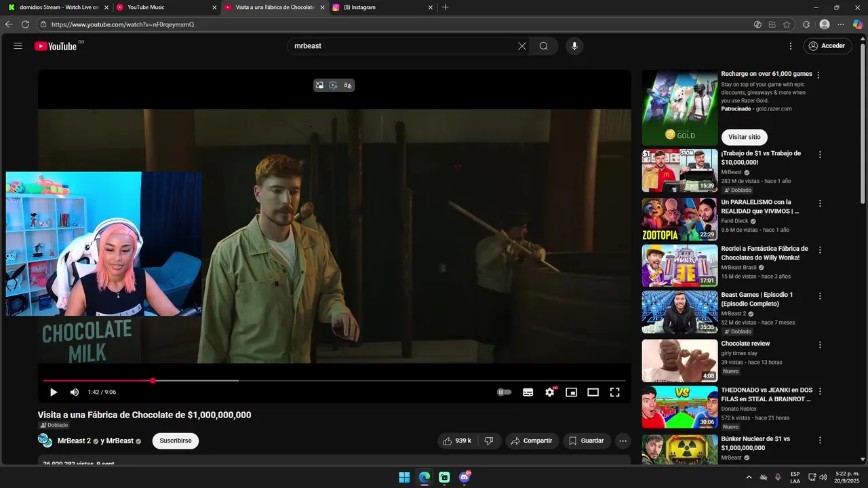Image resolution: width=868 pixels, height=488 pixels.
Task: Mute the video volume
Action: click(75, 392)
